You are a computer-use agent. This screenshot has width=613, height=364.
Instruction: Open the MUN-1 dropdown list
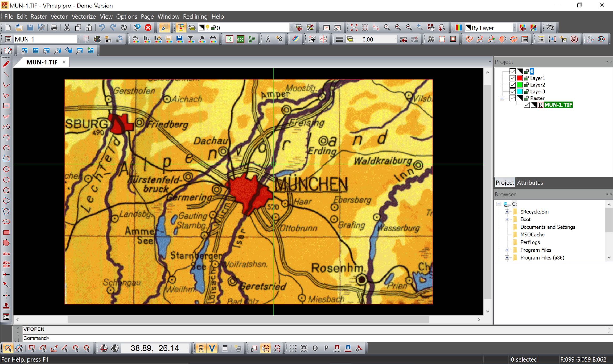[78, 39]
